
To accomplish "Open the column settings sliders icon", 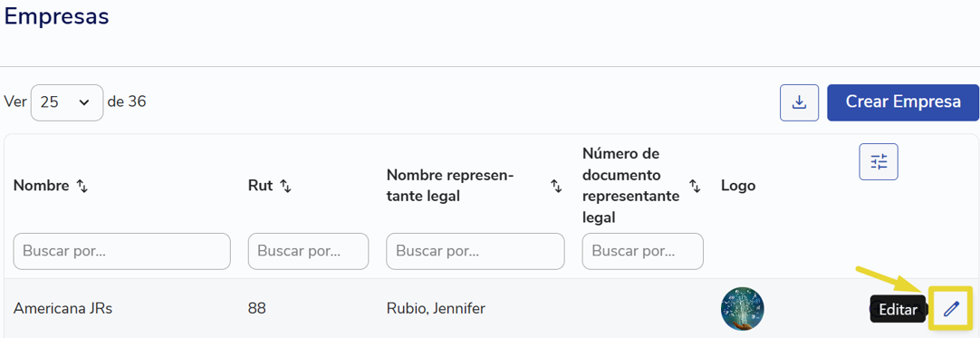I will [879, 162].
